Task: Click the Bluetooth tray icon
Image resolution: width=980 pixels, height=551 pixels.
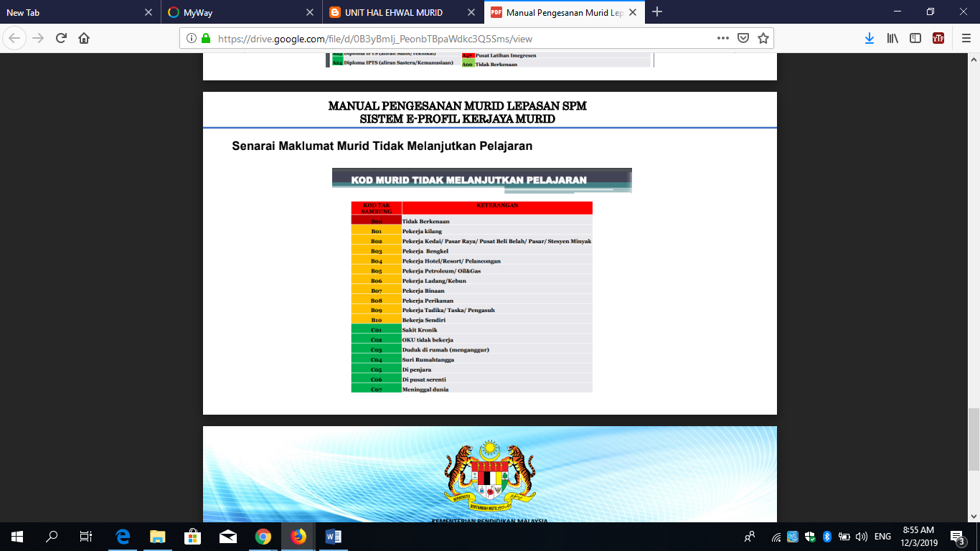Action: pos(826,537)
